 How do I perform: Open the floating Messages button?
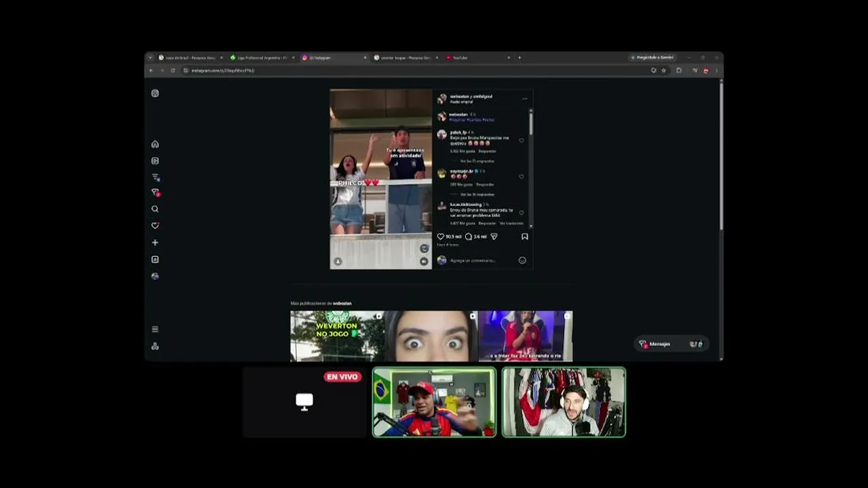pos(671,344)
